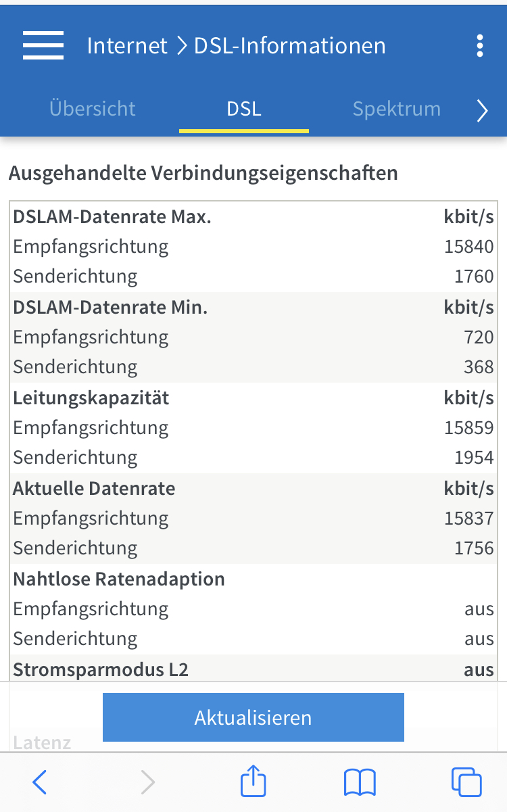Open the three-dot more options menu
Image resolution: width=507 pixels, height=812 pixels.
tap(479, 45)
